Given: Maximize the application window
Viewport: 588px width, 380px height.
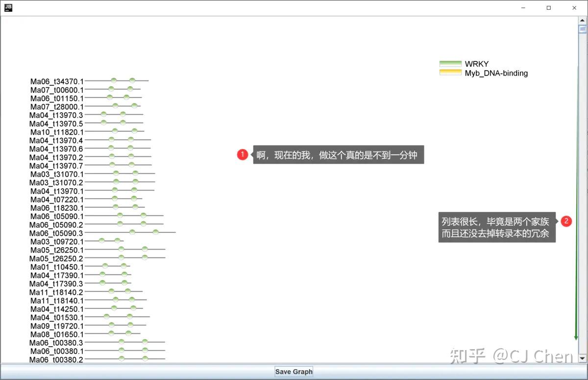Looking at the screenshot, I should coord(549,8).
